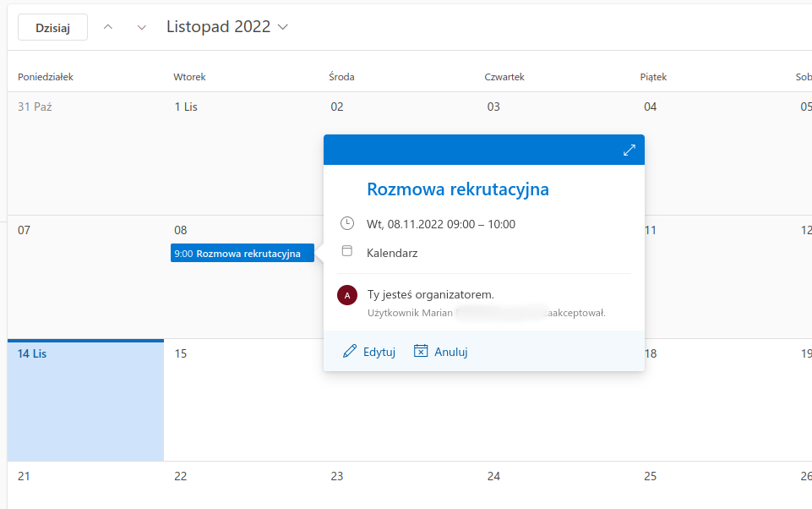Click the organizer avatar circle A
The height and width of the screenshot is (509, 812).
346,295
